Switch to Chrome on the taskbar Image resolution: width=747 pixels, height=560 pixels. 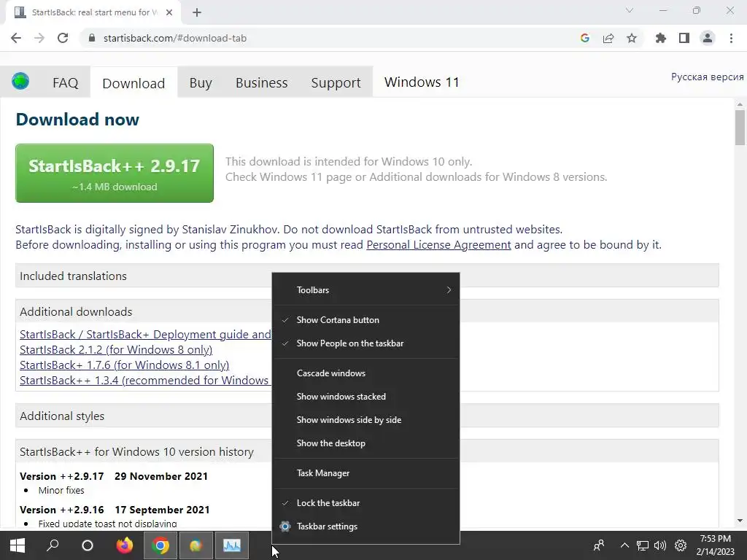pyautogui.click(x=160, y=545)
